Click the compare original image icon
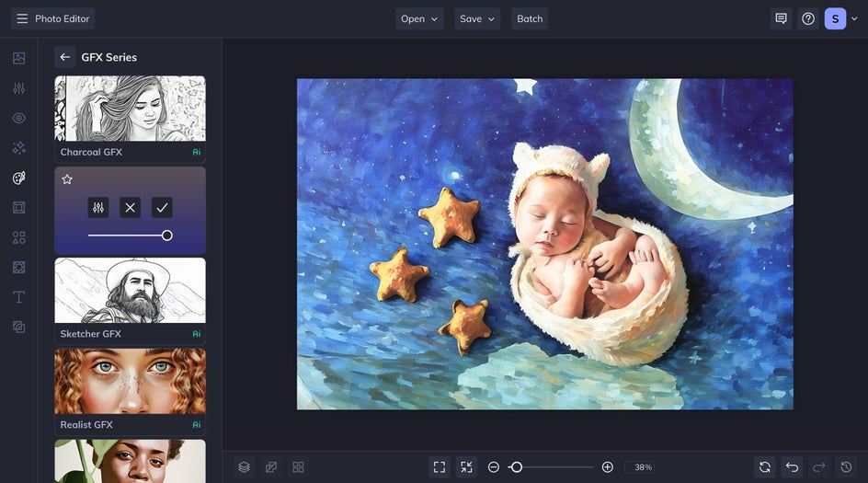This screenshot has width=868, height=483. [271, 467]
